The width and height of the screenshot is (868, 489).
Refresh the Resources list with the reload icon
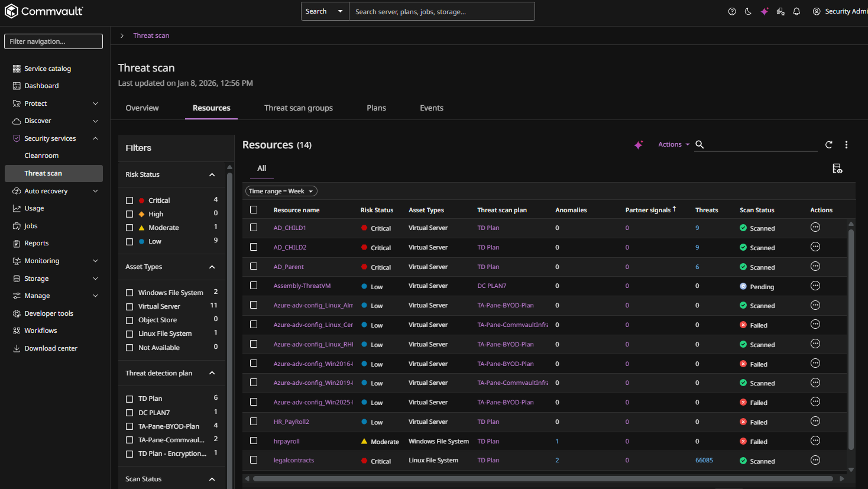click(x=828, y=144)
